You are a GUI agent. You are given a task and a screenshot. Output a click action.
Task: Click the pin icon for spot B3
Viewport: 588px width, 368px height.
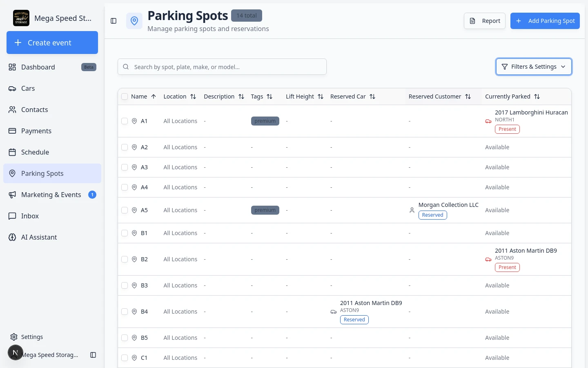pyautogui.click(x=134, y=285)
